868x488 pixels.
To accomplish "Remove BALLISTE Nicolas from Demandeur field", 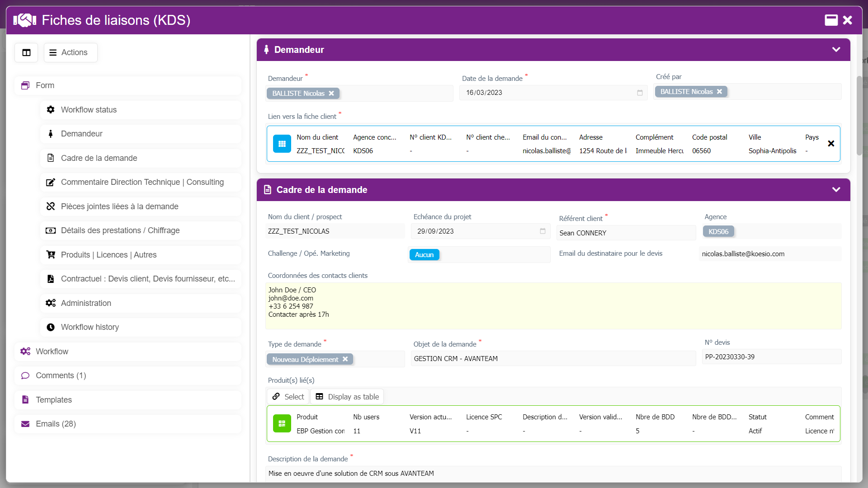I will coord(331,94).
